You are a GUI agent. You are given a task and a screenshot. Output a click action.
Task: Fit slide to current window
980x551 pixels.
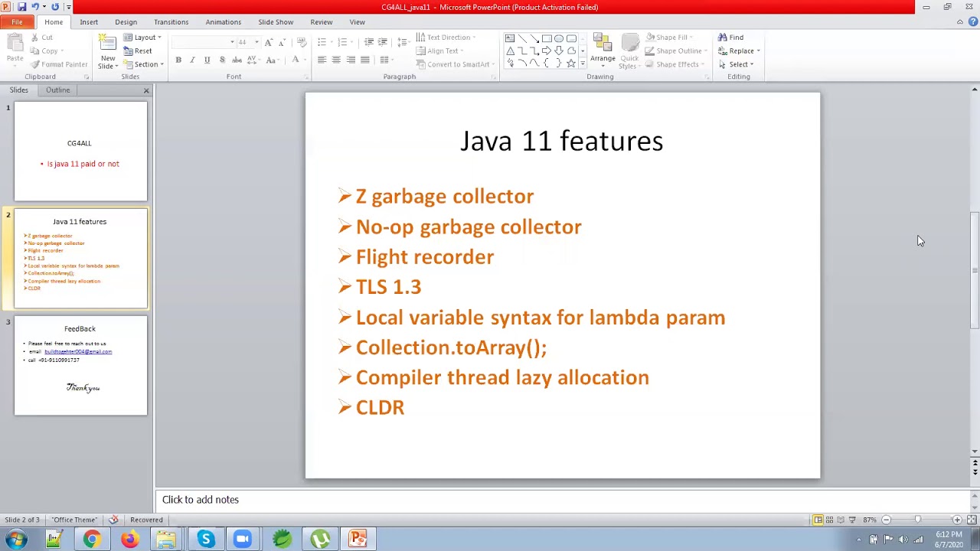click(972, 520)
